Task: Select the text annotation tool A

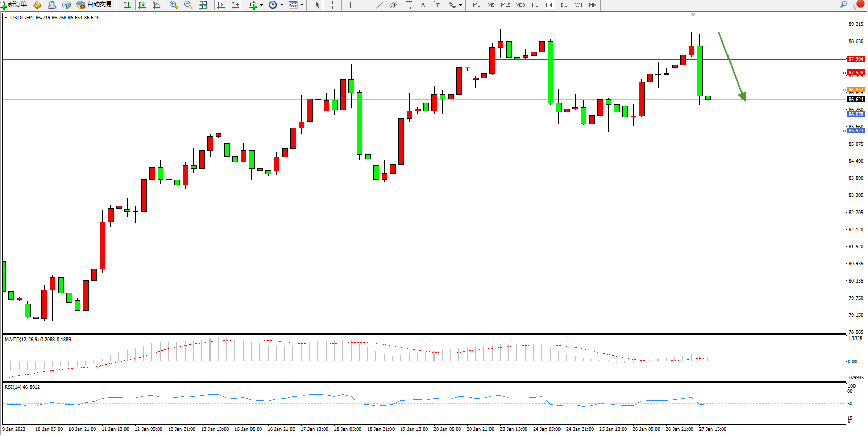Action: pos(423,5)
